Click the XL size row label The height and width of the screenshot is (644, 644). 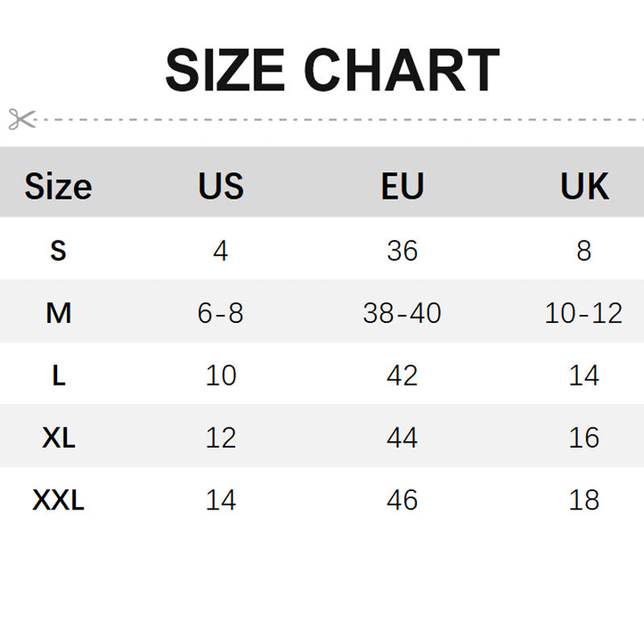59,438
